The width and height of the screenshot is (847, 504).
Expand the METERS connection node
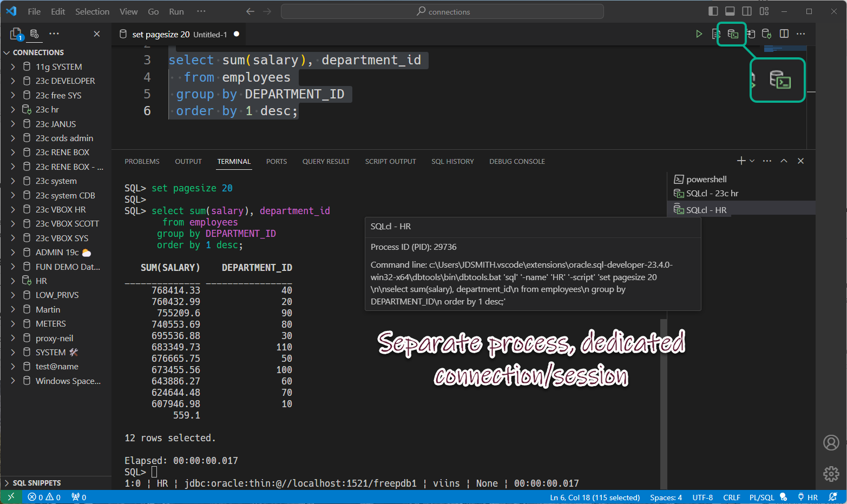[x=13, y=323]
